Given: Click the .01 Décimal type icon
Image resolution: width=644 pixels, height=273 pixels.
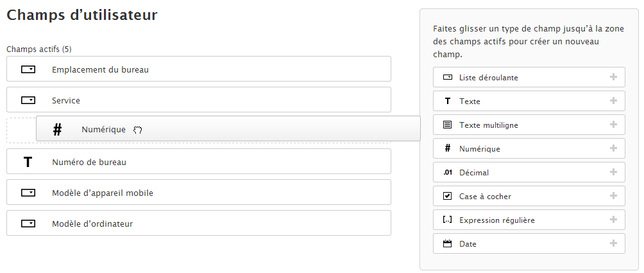Looking at the screenshot, I should (447, 173).
